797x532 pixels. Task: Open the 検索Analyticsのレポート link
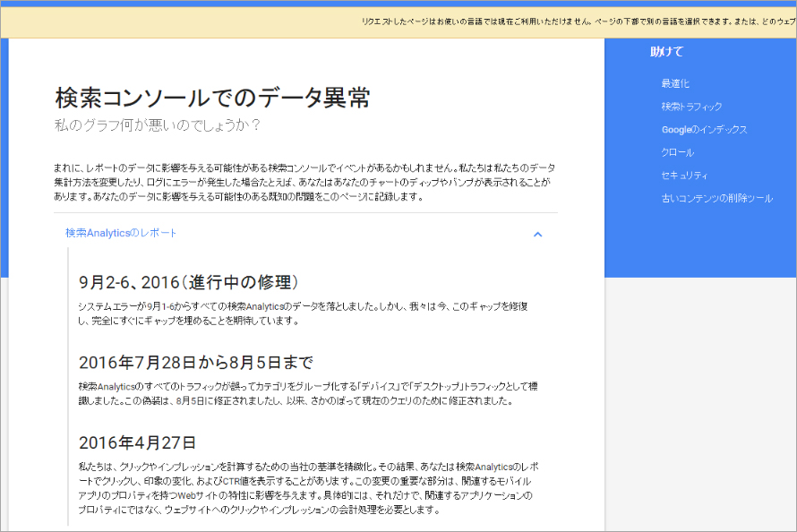coord(121,233)
